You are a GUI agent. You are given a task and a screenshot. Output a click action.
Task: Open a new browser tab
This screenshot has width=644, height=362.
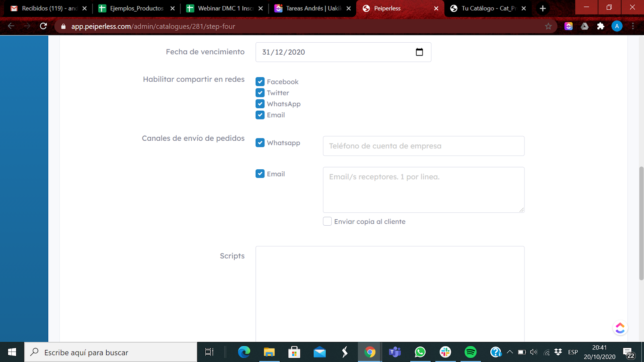point(543,8)
